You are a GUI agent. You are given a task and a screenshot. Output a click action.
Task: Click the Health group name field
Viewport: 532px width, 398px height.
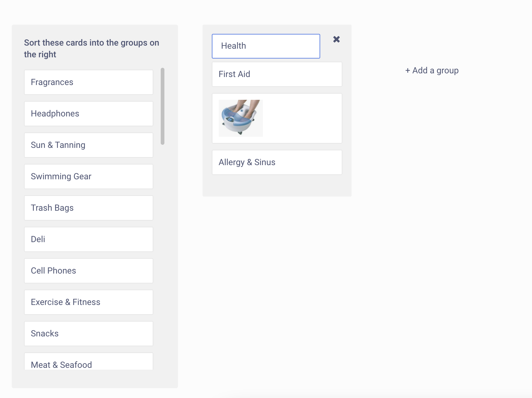click(x=266, y=46)
